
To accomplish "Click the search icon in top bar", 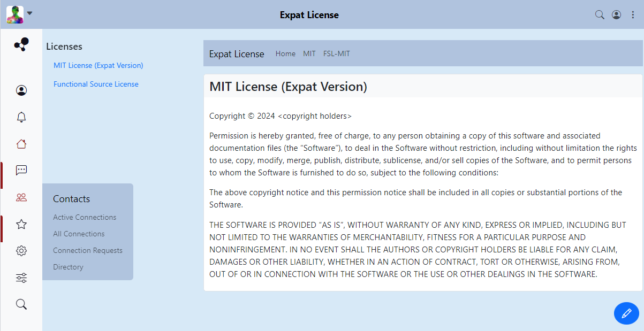I will pyautogui.click(x=600, y=15).
